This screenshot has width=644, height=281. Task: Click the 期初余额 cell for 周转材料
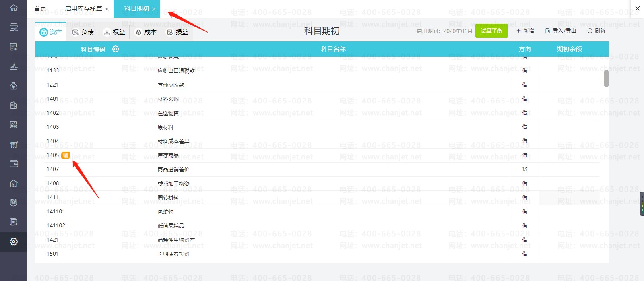pyautogui.click(x=569, y=198)
